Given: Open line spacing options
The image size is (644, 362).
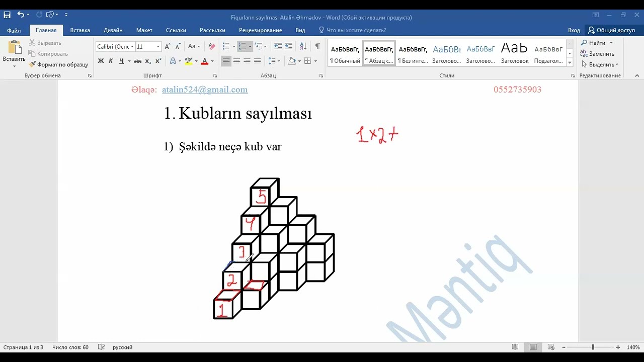Looking at the screenshot, I should tap(272, 61).
